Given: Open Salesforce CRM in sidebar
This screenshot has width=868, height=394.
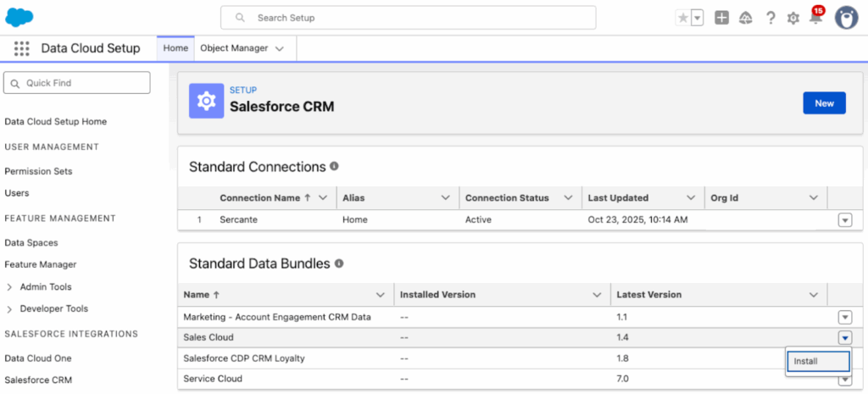Looking at the screenshot, I should 38,380.
